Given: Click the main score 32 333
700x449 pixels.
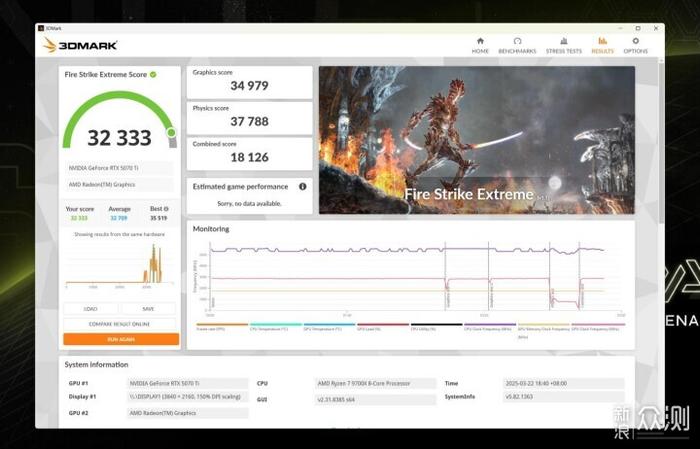Looking at the screenshot, I should pos(119,138).
